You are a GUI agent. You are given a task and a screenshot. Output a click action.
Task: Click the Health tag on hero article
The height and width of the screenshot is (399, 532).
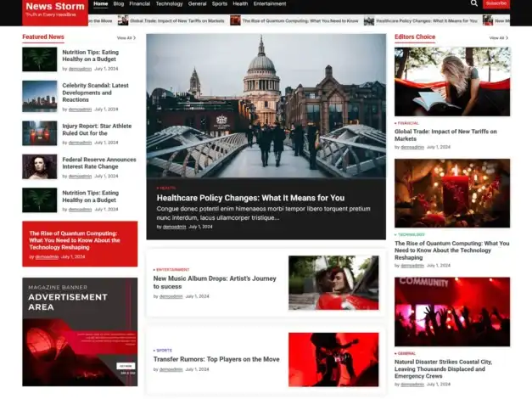coord(166,188)
